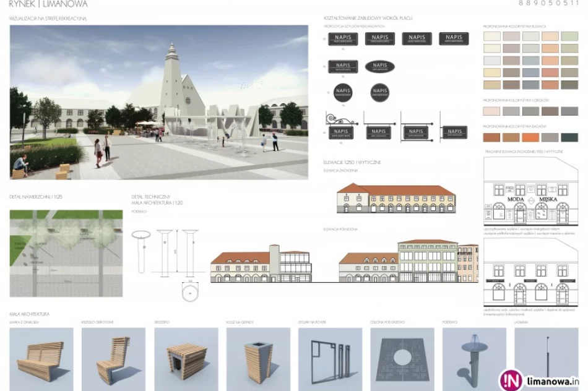Open the recreational zone visualization image
This screenshot has width=588, height=391.
tap(158, 102)
